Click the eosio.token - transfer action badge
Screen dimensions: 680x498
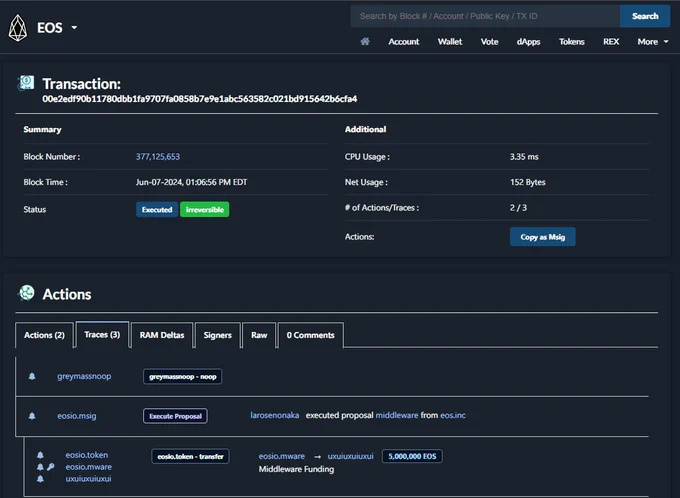point(190,456)
